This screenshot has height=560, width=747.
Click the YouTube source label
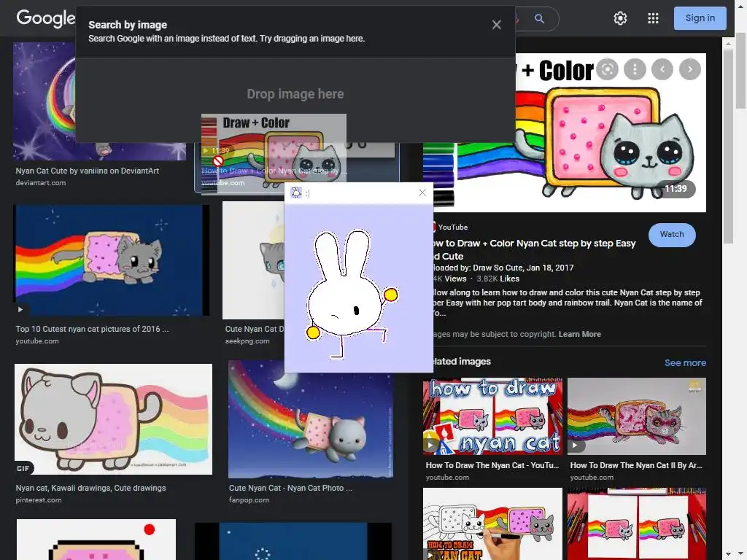point(452,227)
